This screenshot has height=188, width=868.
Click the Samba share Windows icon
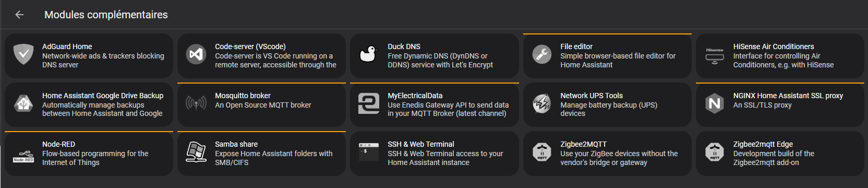(196, 152)
